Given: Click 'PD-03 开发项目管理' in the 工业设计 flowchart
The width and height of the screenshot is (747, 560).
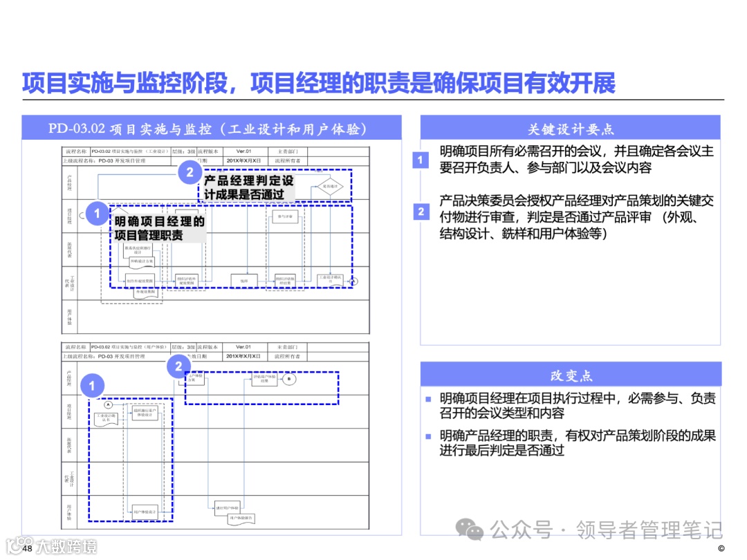Looking at the screenshot, I should click(x=122, y=161).
